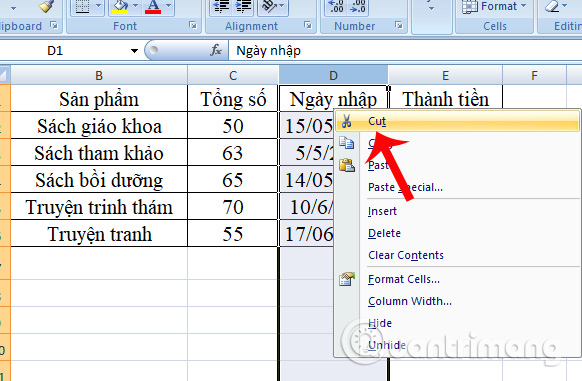Select column E header
The width and height of the screenshot is (582, 381).
445,75
